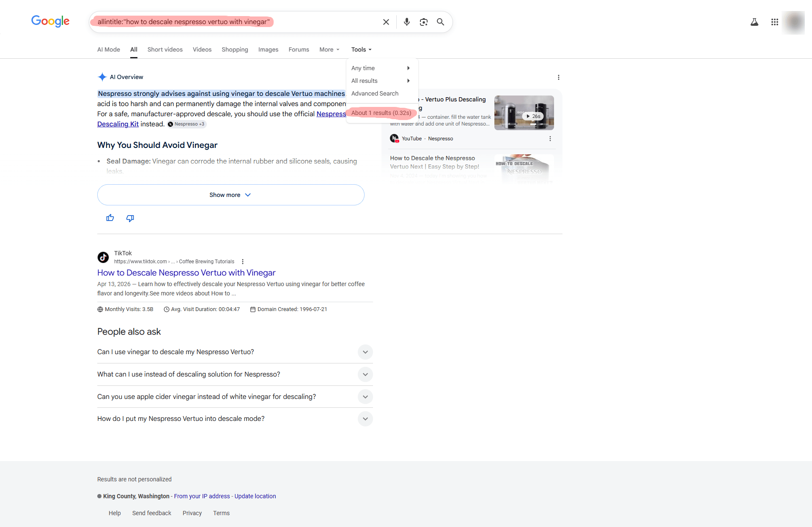Click the 'About 1 results (0.32s)' text
The height and width of the screenshot is (527, 812).
[x=381, y=113]
